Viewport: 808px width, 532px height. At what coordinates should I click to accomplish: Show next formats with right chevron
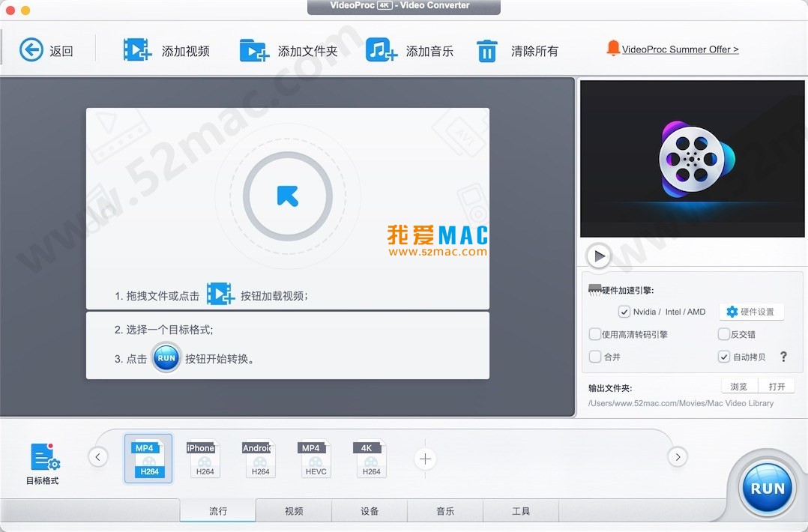pos(677,456)
